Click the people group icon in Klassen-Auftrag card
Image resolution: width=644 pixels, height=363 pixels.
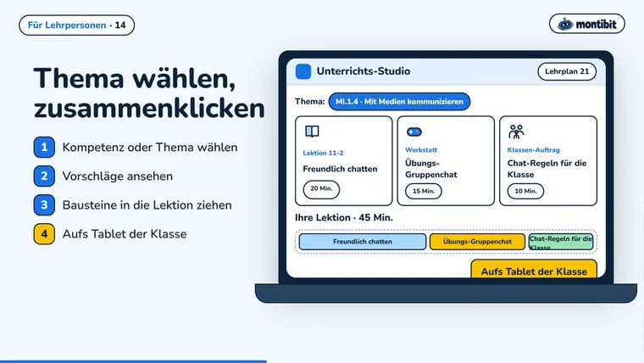click(516, 132)
